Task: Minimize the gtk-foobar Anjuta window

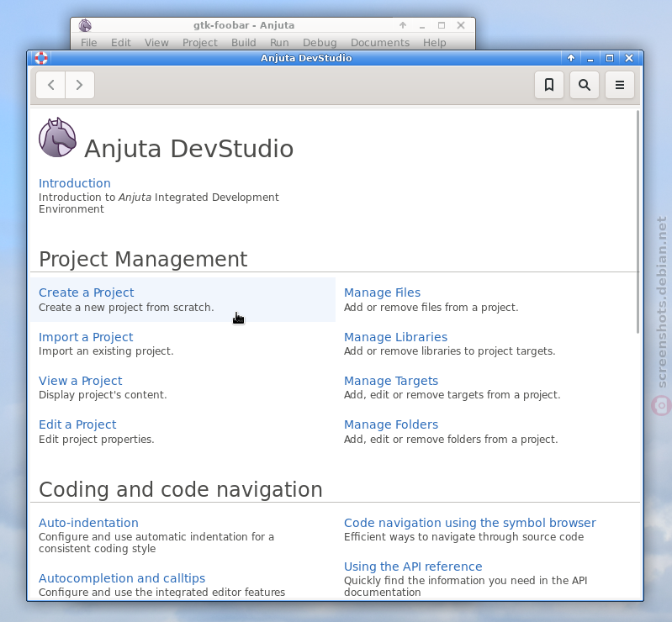Action: (422, 25)
